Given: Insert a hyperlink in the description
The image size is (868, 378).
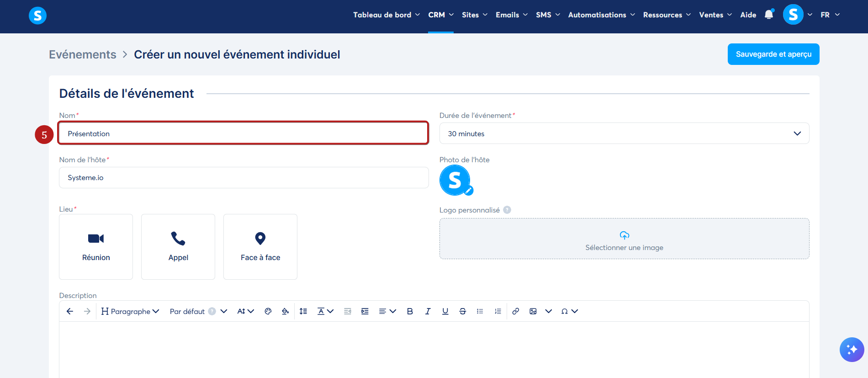Looking at the screenshot, I should [516, 311].
